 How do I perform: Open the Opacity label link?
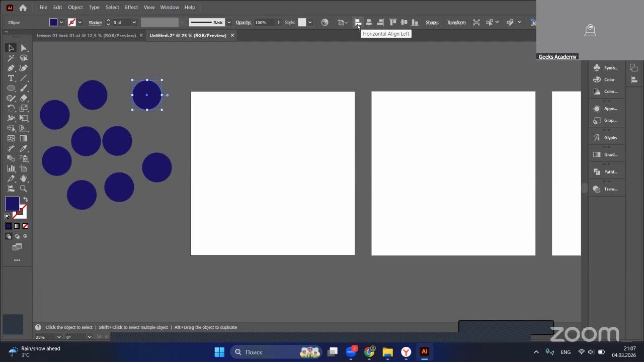[x=244, y=23]
